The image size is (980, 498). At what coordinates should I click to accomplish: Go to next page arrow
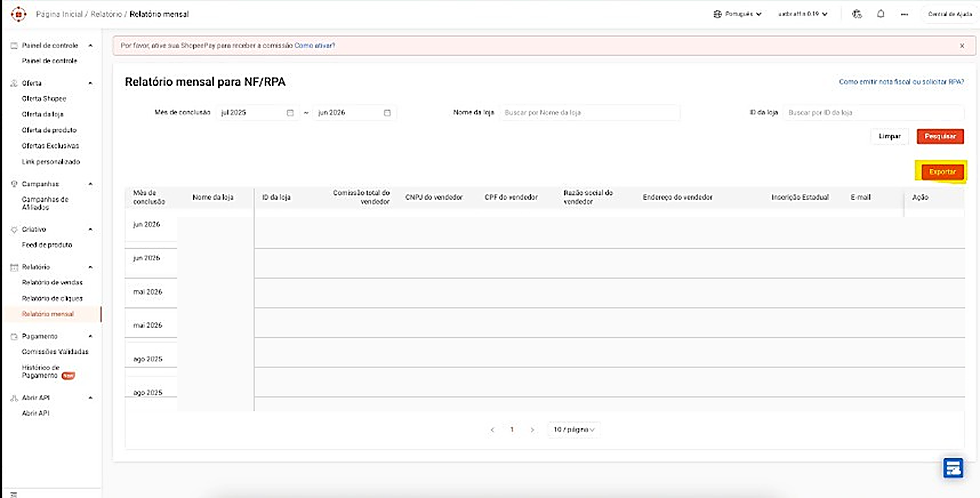point(532,430)
